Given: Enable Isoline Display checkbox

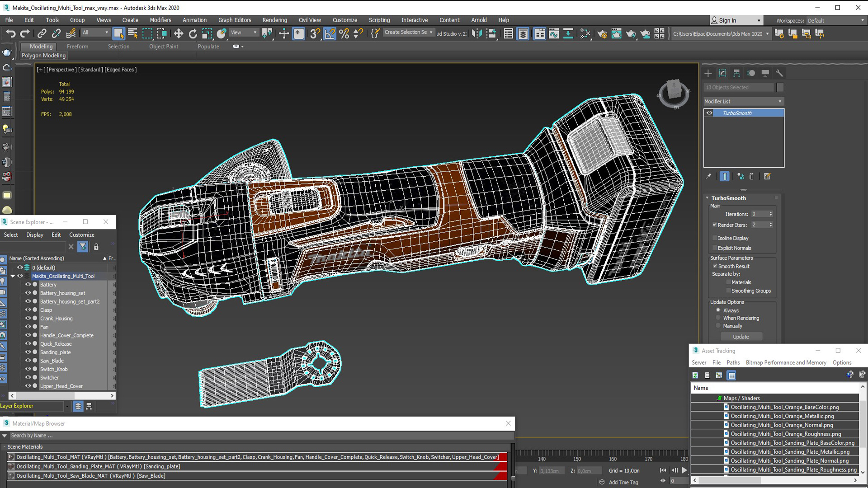Looking at the screenshot, I should point(715,238).
